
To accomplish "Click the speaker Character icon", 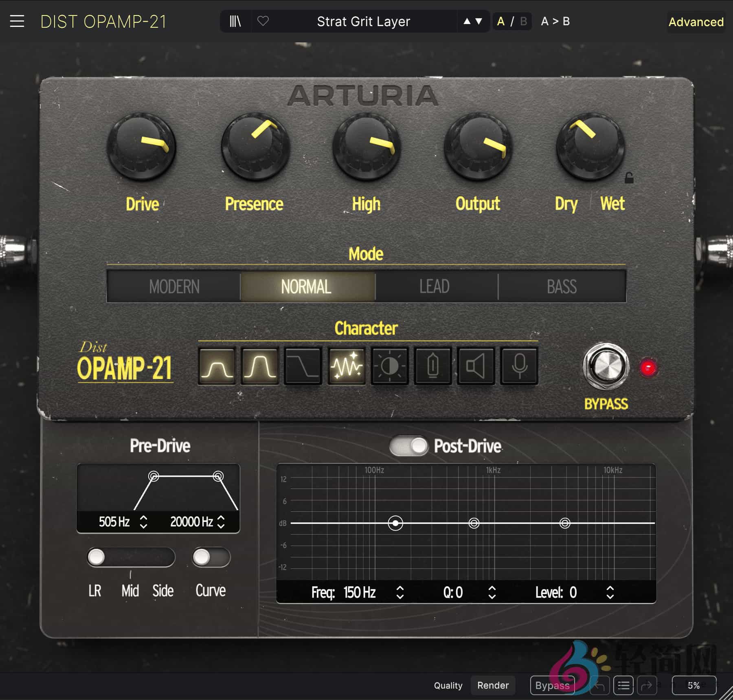I will click(x=476, y=366).
